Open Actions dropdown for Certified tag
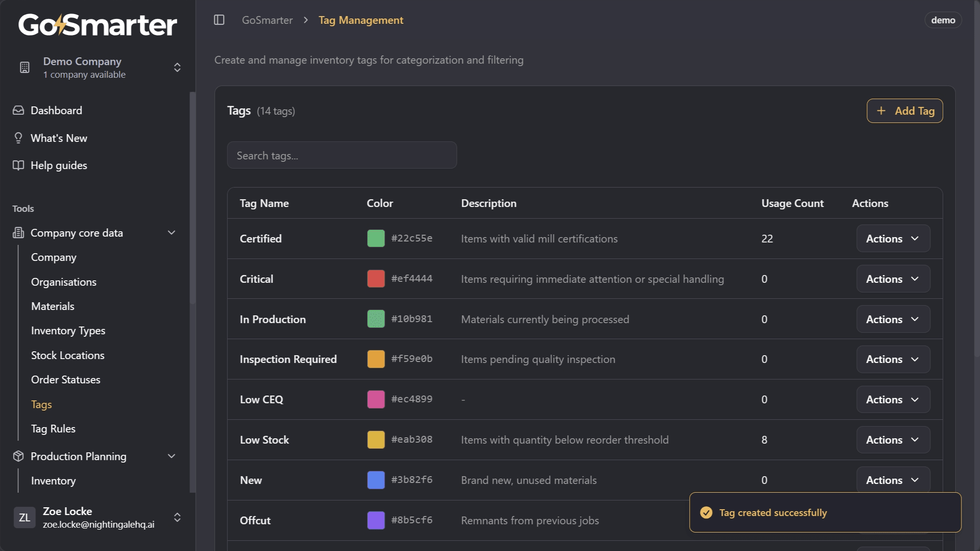 pyautogui.click(x=893, y=239)
